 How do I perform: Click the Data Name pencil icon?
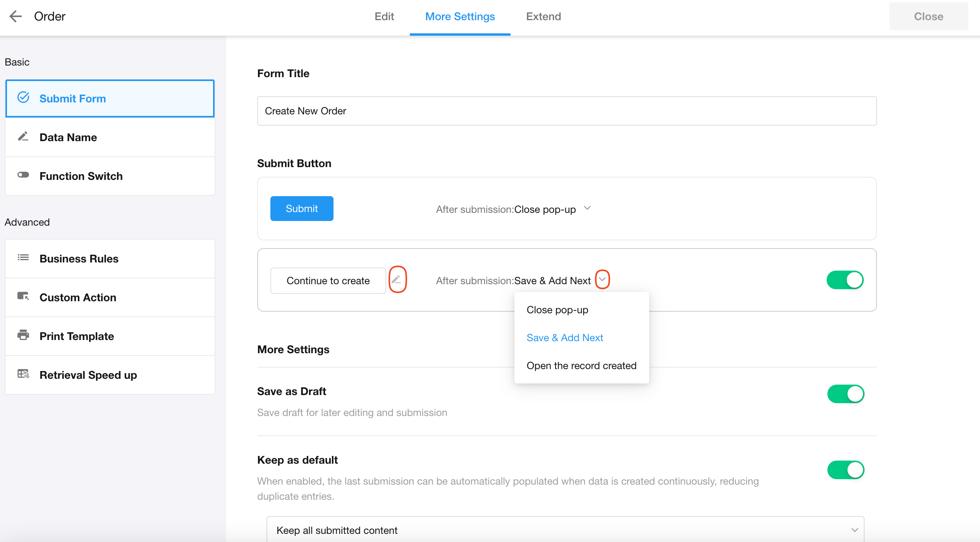[x=23, y=137]
